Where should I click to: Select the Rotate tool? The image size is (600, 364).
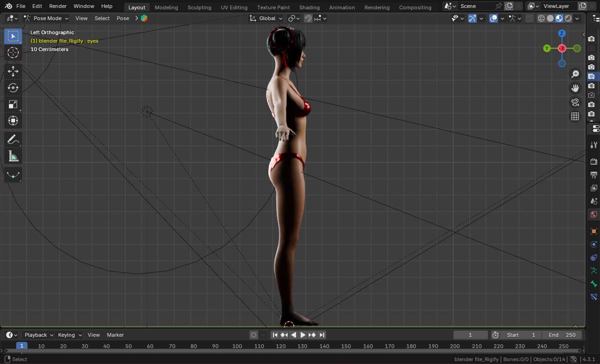pyautogui.click(x=13, y=88)
